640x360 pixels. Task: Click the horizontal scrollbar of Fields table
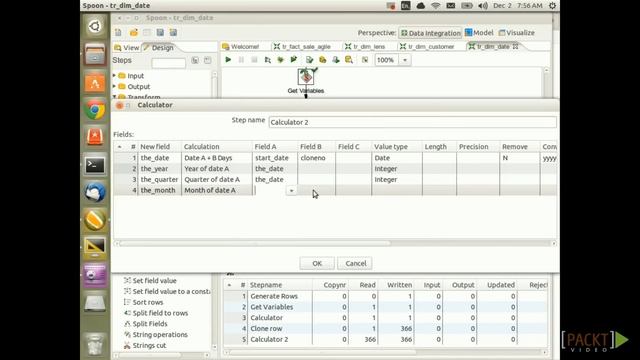(x=255, y=243)
